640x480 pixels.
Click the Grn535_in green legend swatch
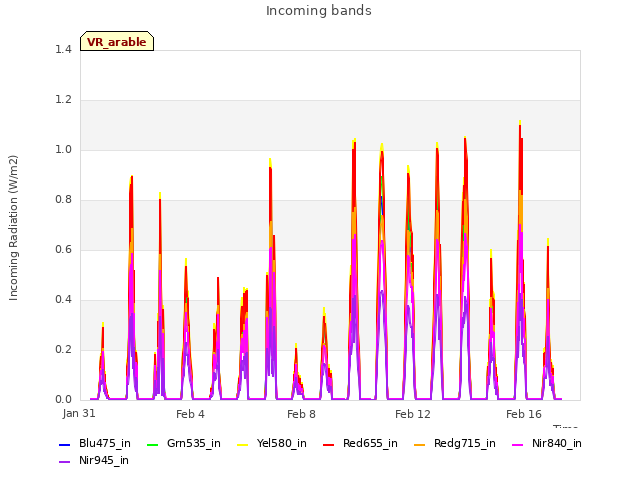(152, 444)
